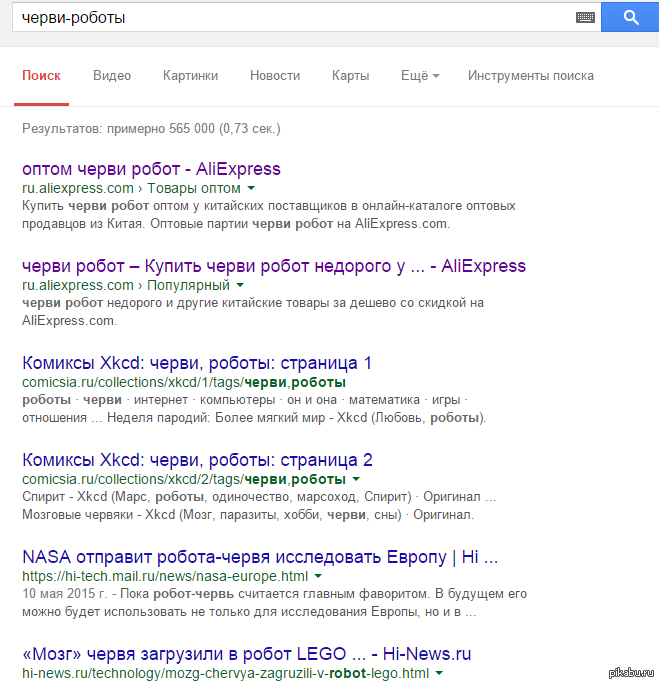Click 'Товары оптом' breadcrumb text

click(x=194, y=188)
